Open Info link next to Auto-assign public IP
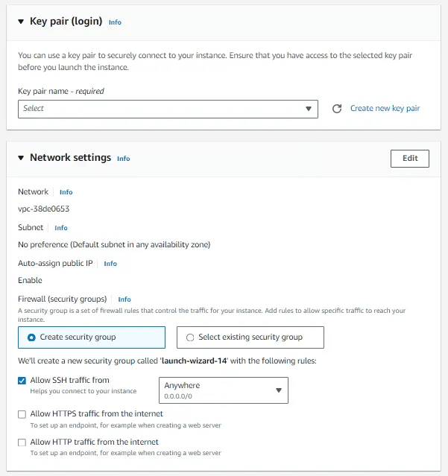The width and height of the screenshot is (448, 476). (x=110, y=264)
